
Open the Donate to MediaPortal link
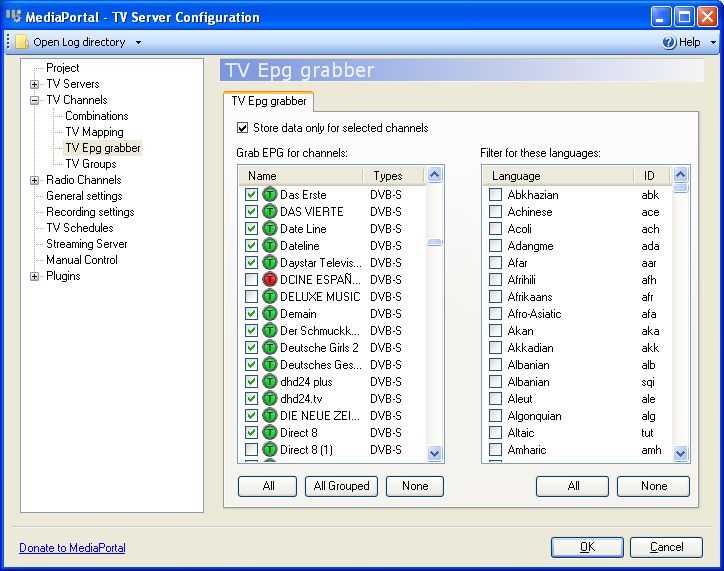pos(72,548)
